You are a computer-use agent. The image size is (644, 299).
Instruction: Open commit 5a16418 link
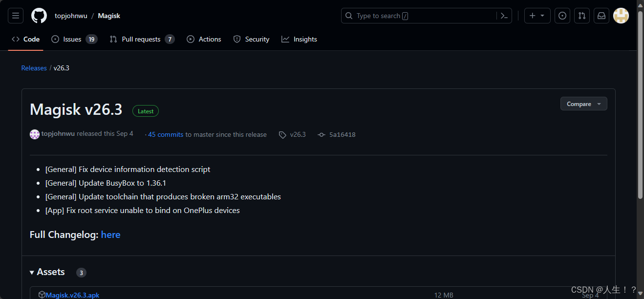click(x=343, y=134)
